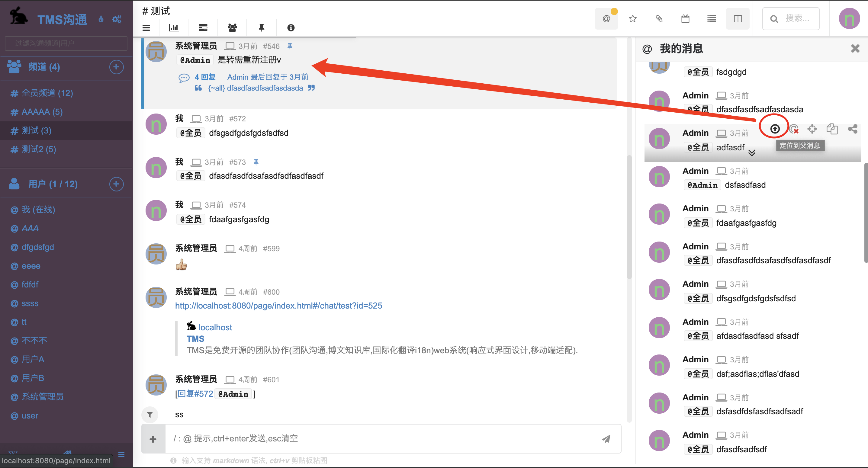Open the user avatar in top-right corner
868x468 pixels.
point(849,18)
